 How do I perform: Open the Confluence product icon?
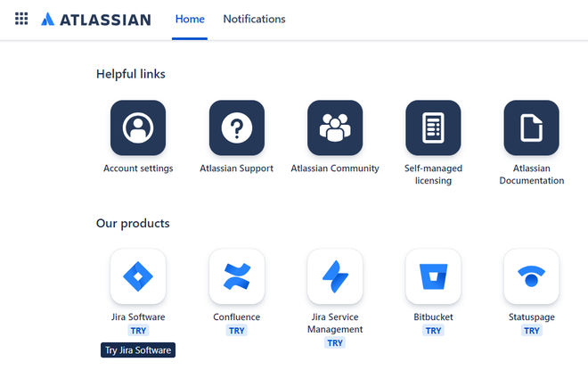pyautogui.click(x=237, y=276)
